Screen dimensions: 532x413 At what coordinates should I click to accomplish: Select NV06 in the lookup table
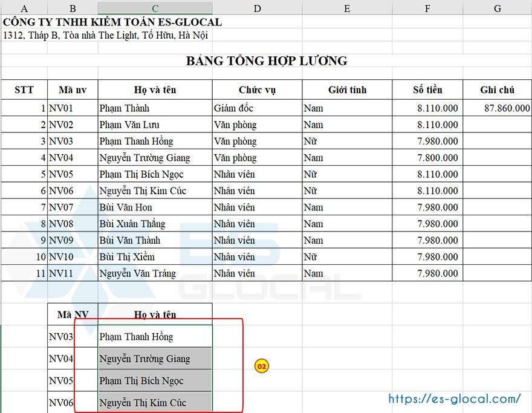pos(73,402)
